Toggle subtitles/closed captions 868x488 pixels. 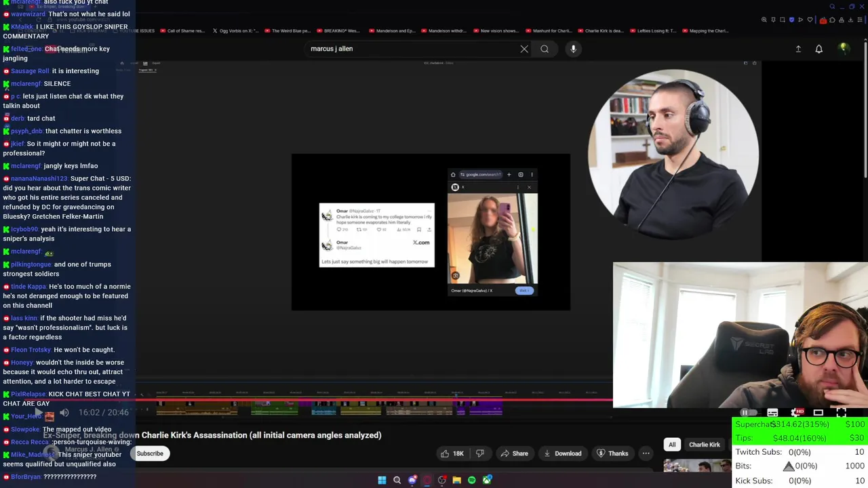772,412
